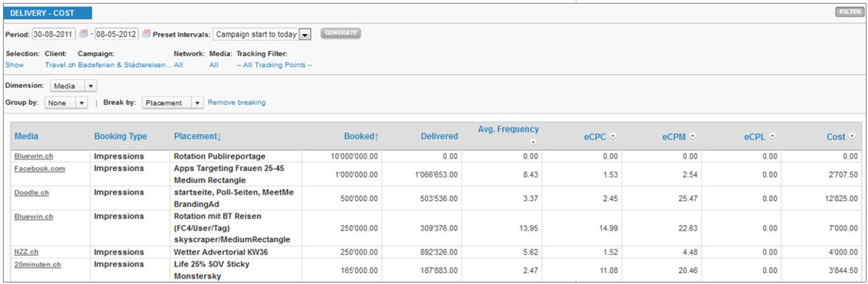Sort by the Booking Type column header
This screenshot has width=868, height=284.
pos(120,136)
